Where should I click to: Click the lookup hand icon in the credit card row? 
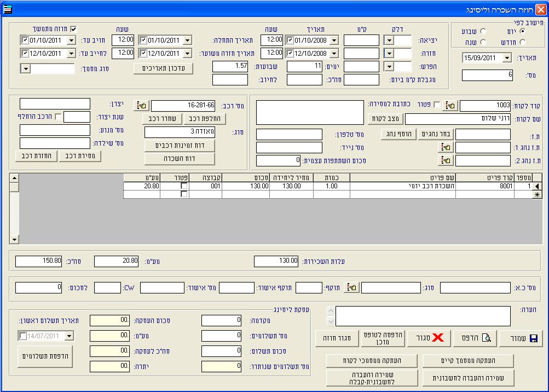click(x=351, y=287)
